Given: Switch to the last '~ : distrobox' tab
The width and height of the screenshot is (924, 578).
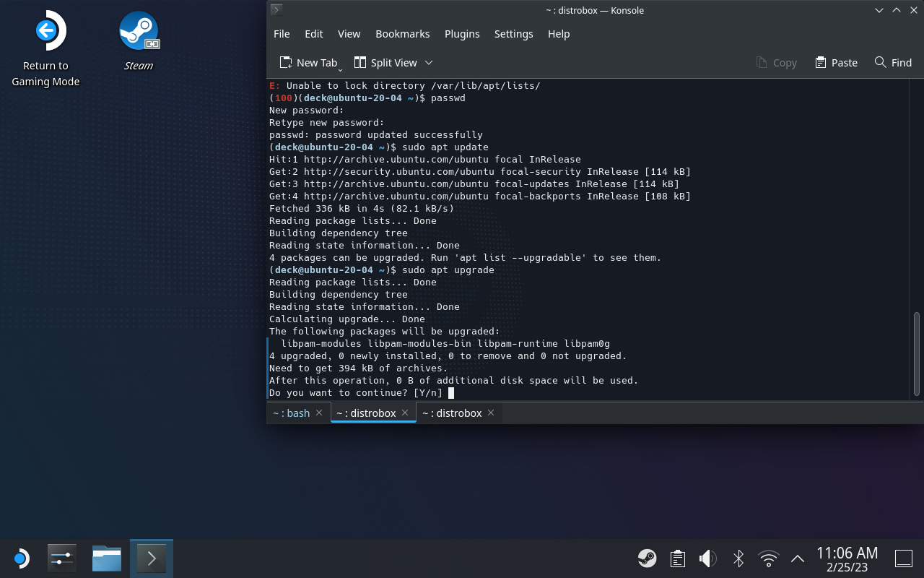Looking at the screenshot, I should [x=452, y=413].
